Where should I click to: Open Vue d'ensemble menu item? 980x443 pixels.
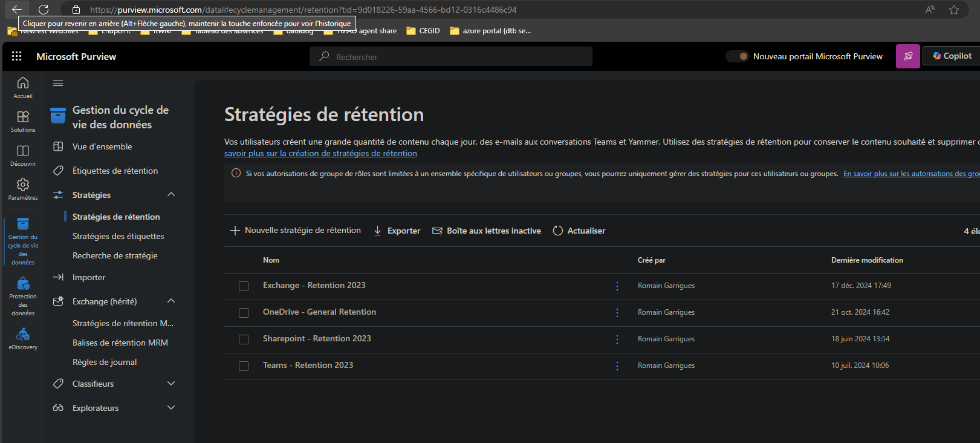[102, 146]
